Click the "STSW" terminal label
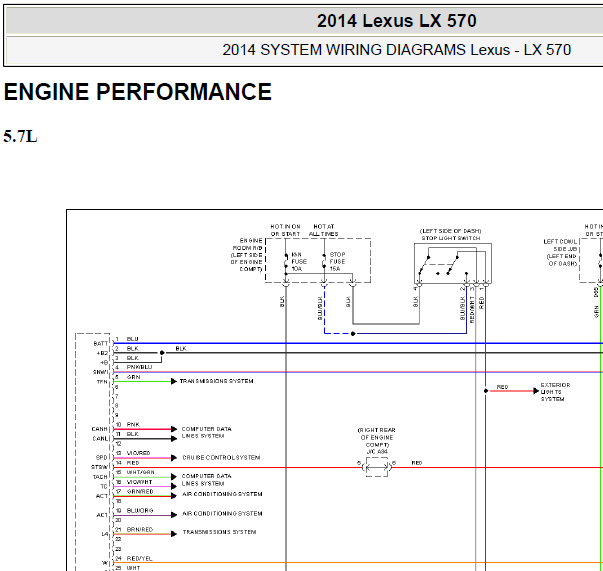Image resolution: width=603 pixels, height=571 pixels. pos(100,467)
